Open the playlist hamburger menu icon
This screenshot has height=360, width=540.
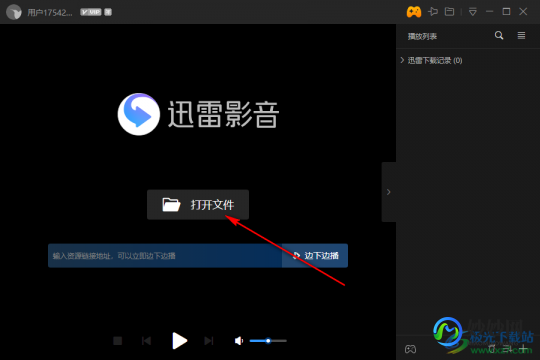521,35
